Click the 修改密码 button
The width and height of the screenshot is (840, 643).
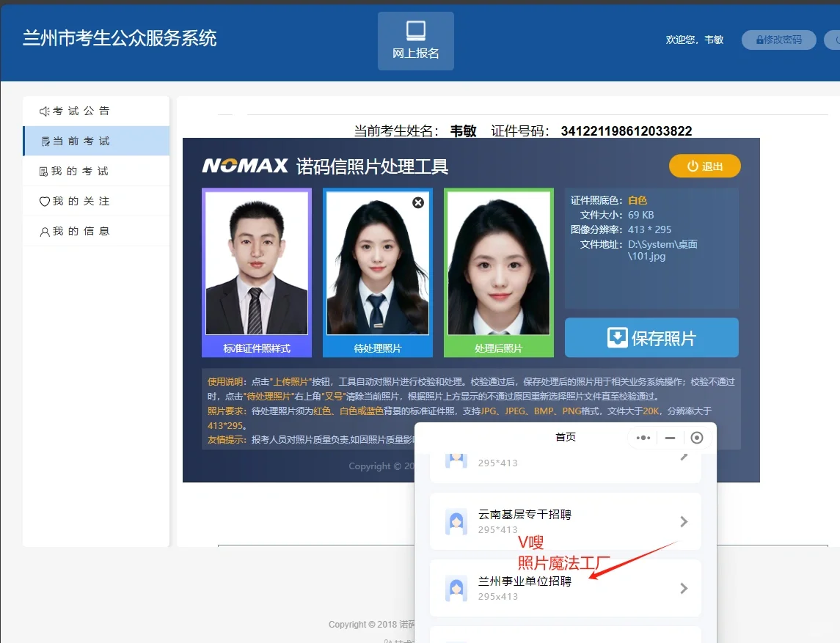779,40
